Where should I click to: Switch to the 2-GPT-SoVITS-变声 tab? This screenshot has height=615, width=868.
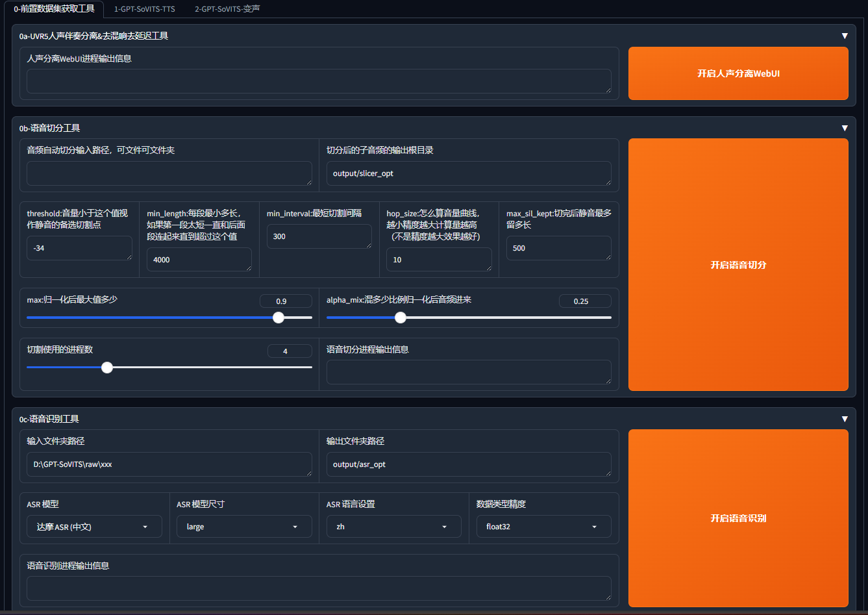tap(227, 9)
